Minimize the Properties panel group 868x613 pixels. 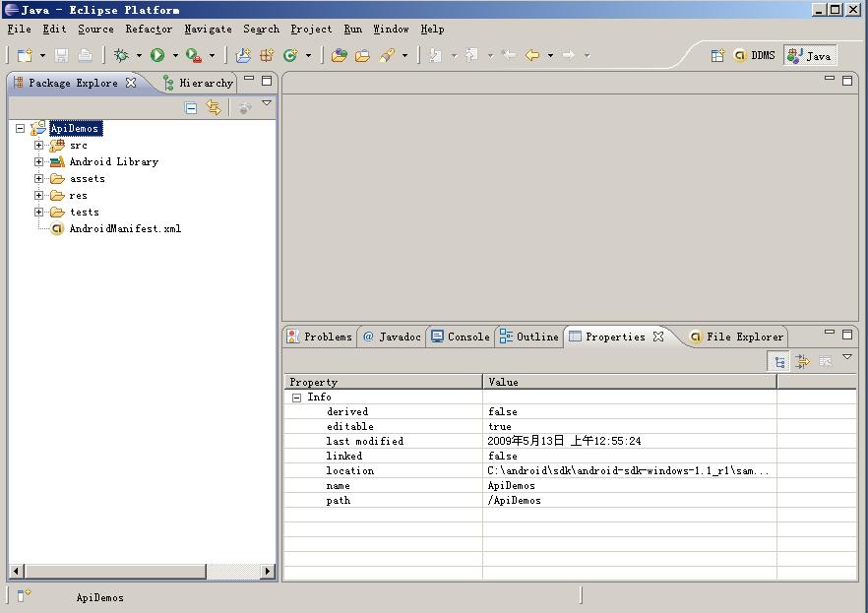[x=830, y=333]
